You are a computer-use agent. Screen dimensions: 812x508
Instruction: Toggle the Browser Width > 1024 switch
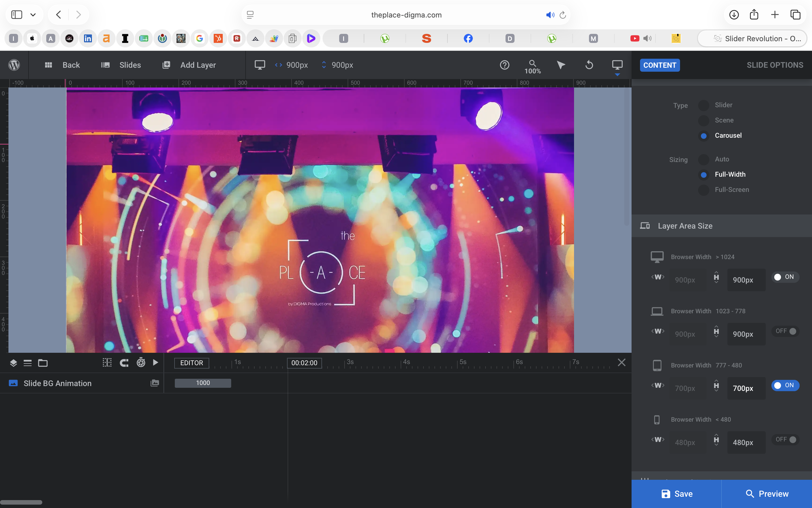tap(785, 277)
